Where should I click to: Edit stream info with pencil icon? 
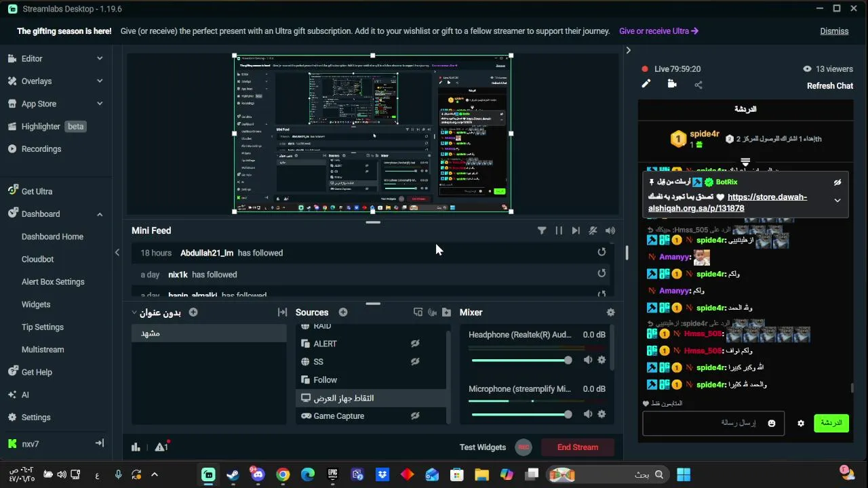coord(646,84)
